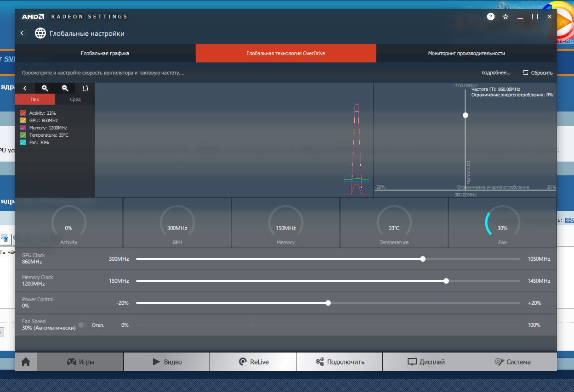Click the star favorites icon

(506, 17)
